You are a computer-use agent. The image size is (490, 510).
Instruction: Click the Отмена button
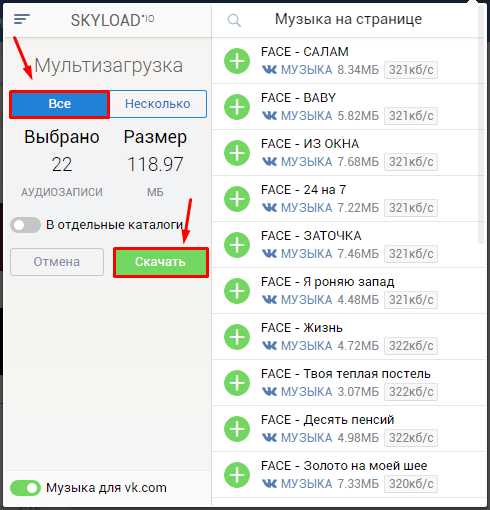point(57,262)
